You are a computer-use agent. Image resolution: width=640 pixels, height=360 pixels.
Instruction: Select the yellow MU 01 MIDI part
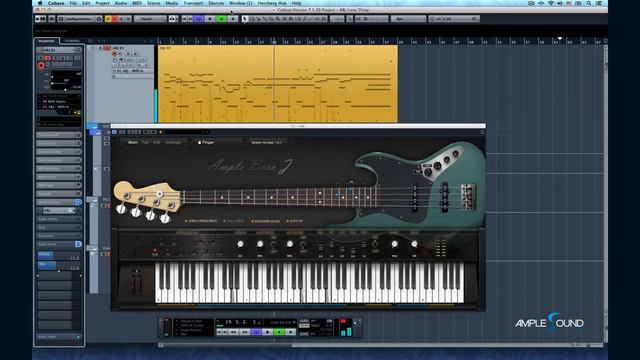(278, 84)
